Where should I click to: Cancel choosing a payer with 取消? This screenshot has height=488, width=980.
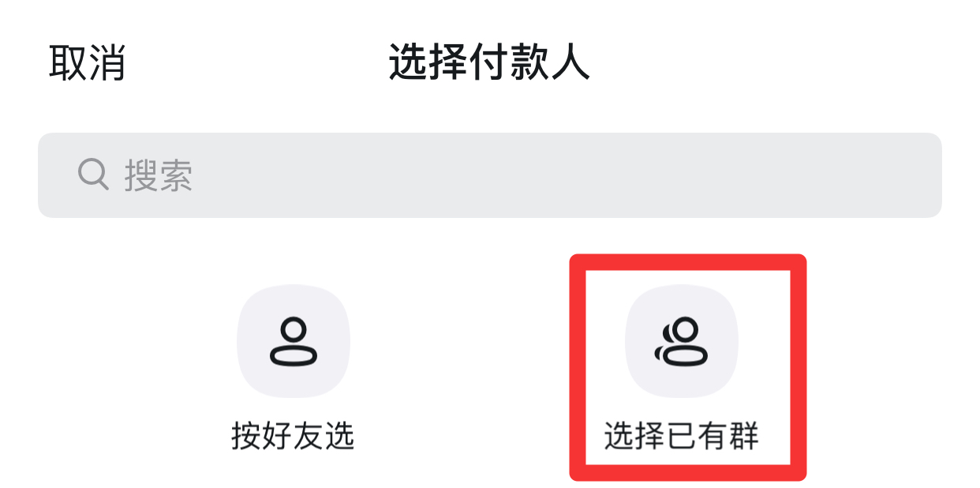pyautogui.click(x=88, y=63)
